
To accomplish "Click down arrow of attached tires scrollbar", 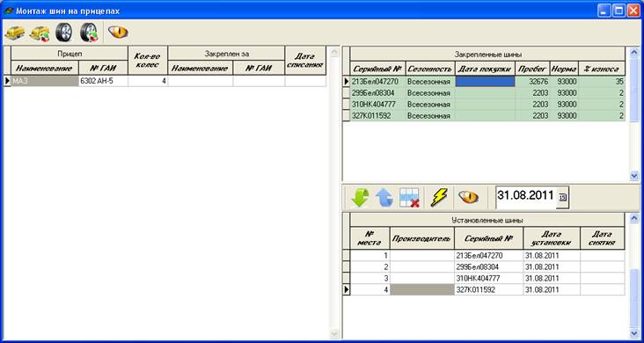I will point(633,176).
